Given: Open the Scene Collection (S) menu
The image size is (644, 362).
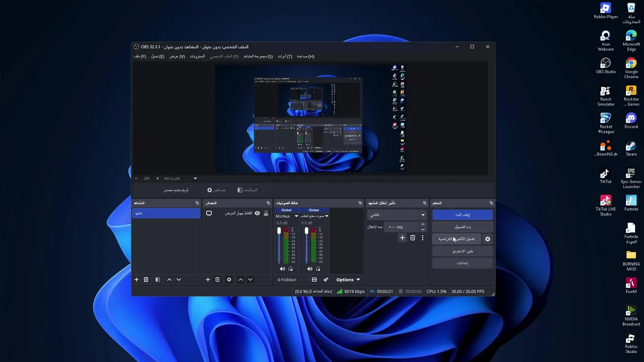Looking at the screenshot, I should tap(258, 56).
